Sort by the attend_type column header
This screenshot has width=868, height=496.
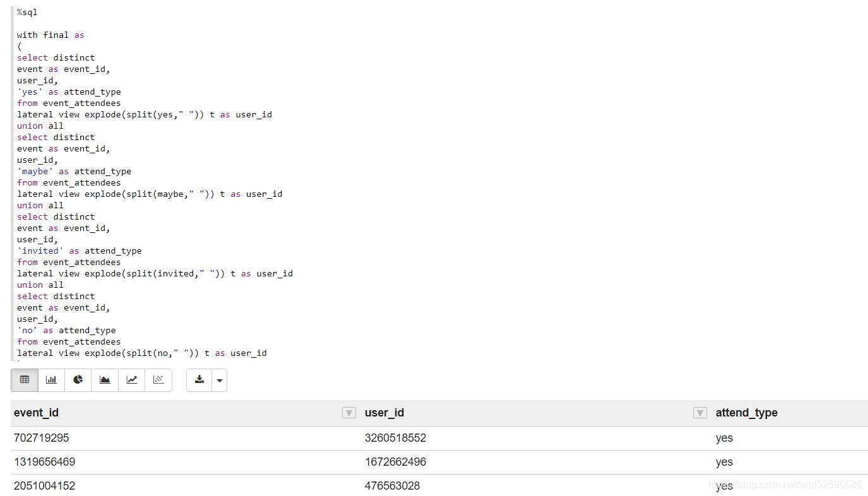(x=747, y=413)
